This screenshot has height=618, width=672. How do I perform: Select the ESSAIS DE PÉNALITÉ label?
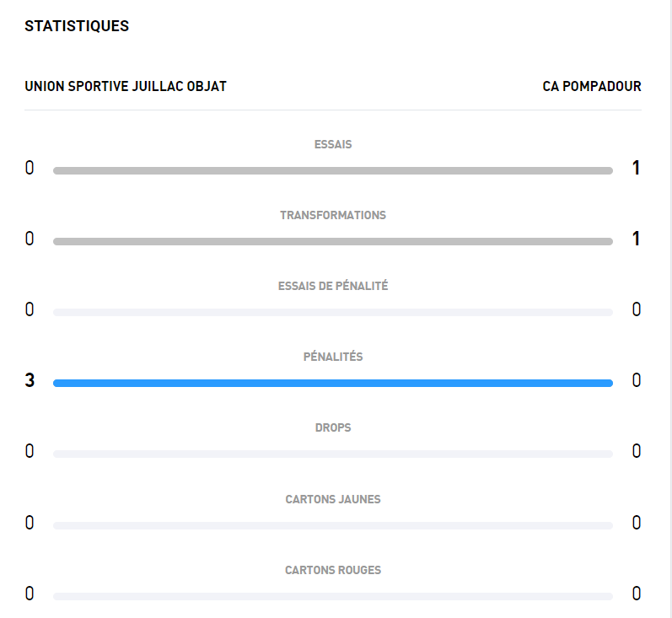[x=333, y=286]
